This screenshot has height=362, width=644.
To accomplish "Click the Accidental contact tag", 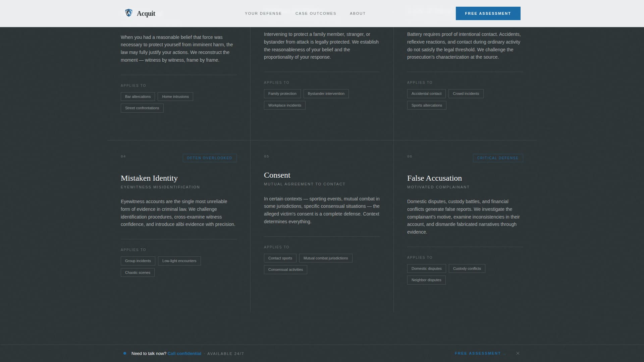I will 426,94.
